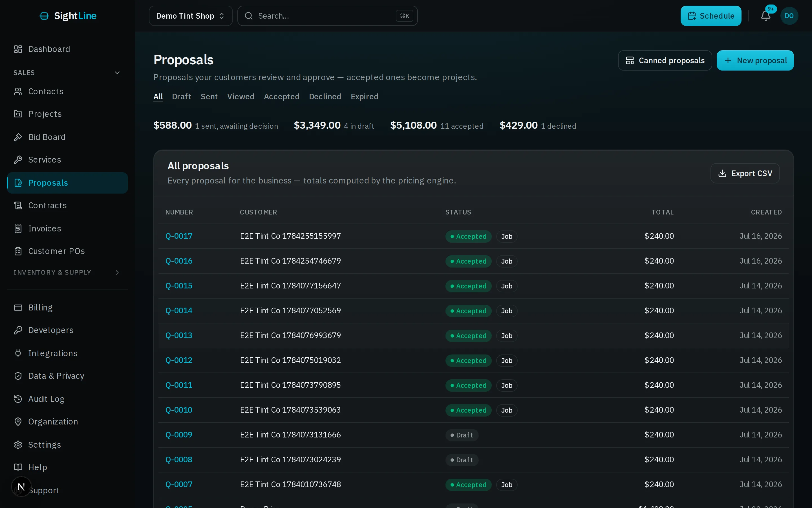Sort by the CREATED column header

(x=766, y=212)
